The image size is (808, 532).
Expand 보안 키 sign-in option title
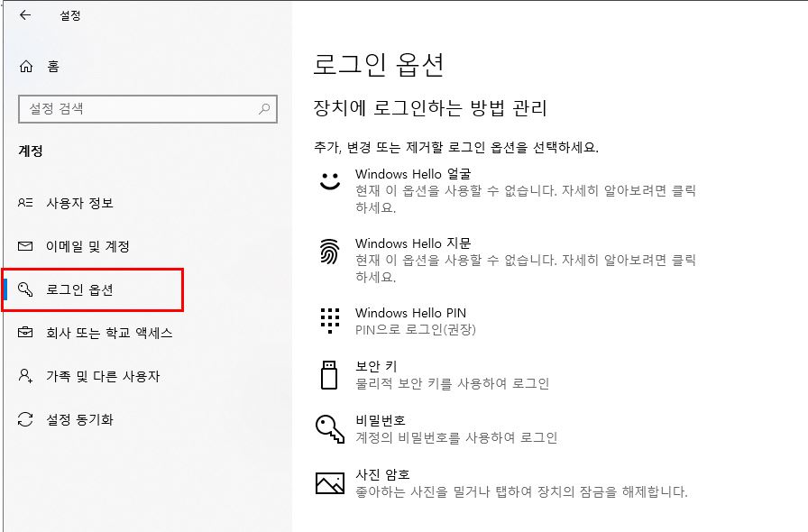coord(376,366)
